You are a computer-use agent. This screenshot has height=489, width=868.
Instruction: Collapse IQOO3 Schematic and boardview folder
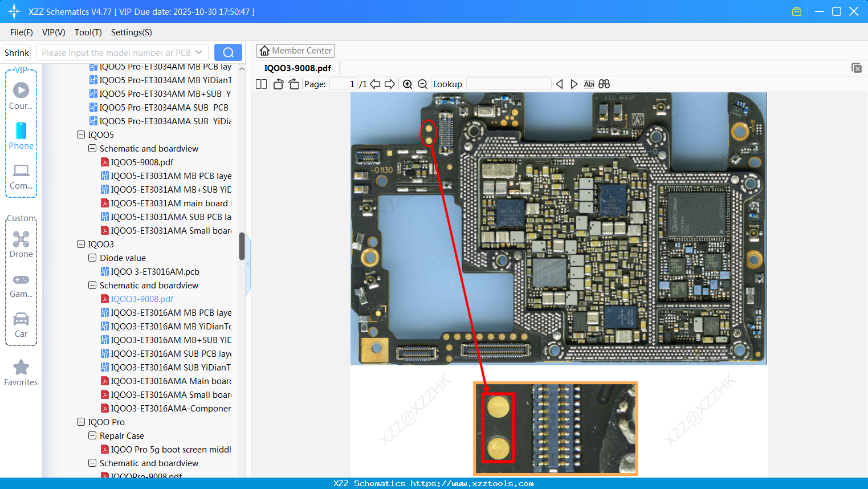(92, 286)
